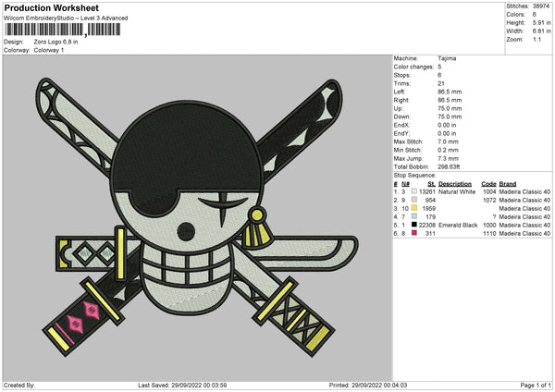Click the 'Stop Sequence:' heading
The height and width of the screenshot is (392, 555).
414,176
